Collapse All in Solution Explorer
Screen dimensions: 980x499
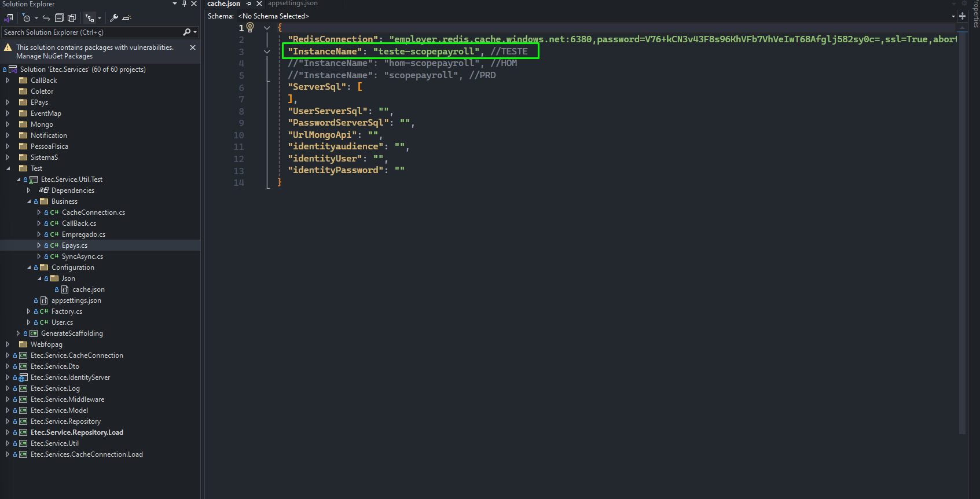click(59, 18)
